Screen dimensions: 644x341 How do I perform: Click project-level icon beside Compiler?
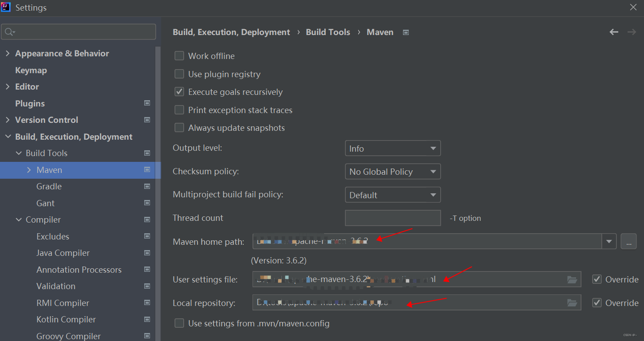click(147, 219)
